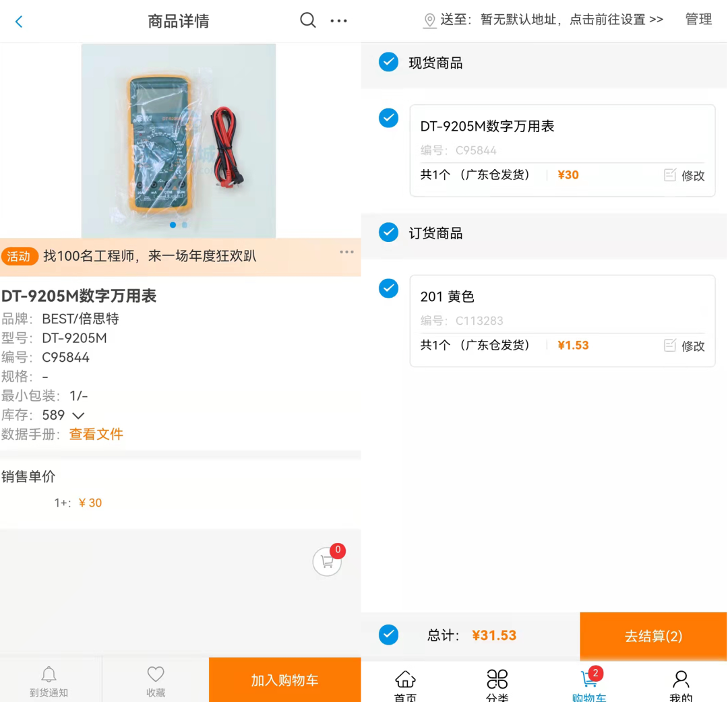Expand the 库存 589 stock dropdown

pyautogui.click(x=78, y=415)
